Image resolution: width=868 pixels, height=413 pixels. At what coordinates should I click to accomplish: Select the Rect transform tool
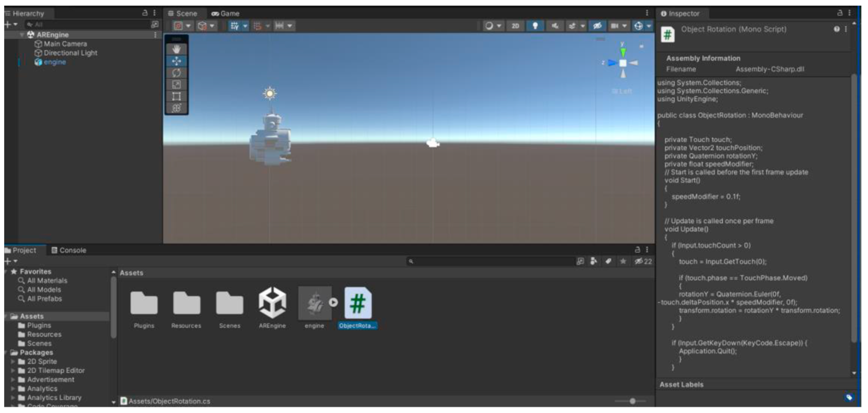[176, 96]
